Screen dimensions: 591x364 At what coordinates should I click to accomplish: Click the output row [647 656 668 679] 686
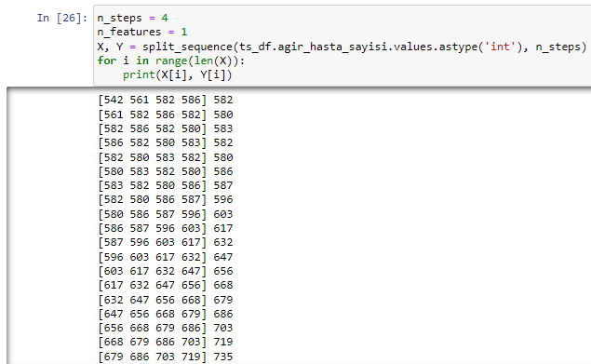166,314
